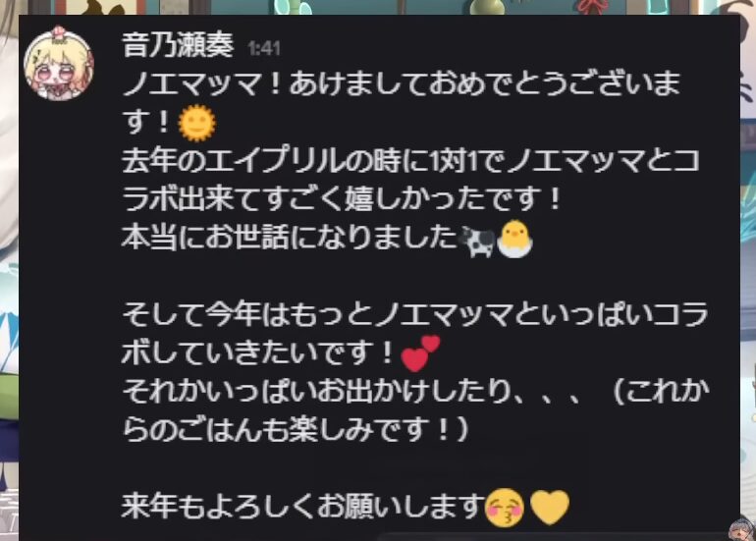The height and width of the screenshot is (541, 756).
Task: Click the らのごはんも楽しみです text
Action: click(x=296, y=431)
